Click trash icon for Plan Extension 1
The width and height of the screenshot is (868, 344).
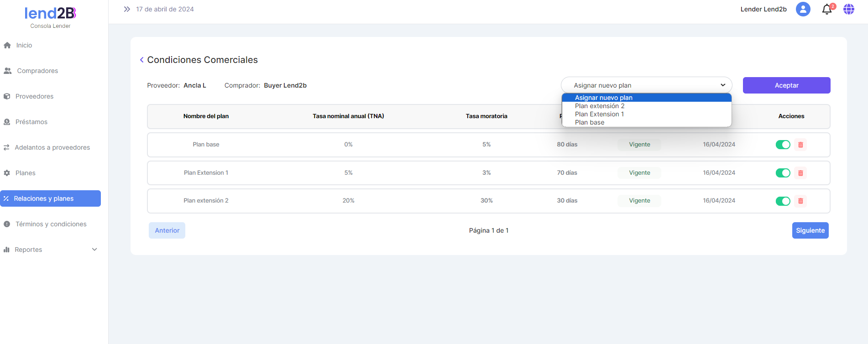[x=800, y=173]
